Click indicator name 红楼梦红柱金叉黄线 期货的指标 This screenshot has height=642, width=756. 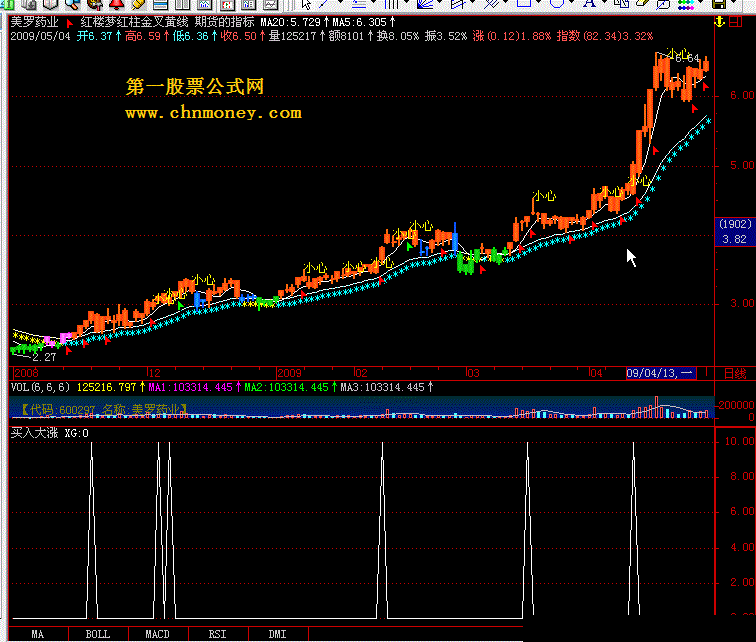[x=167, y=22]
